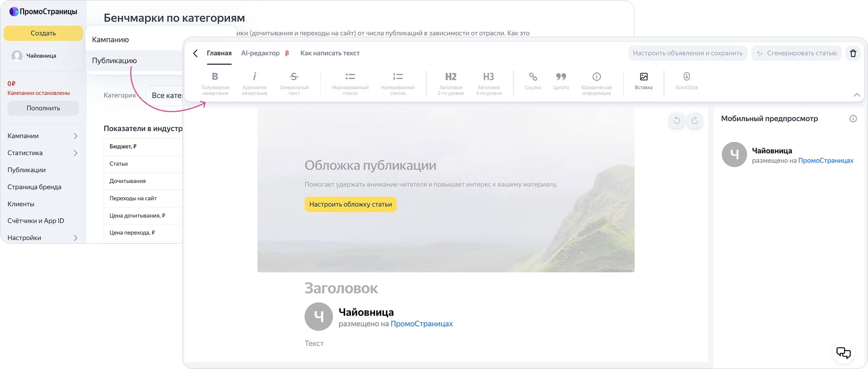The image size is (868, 369).
Task: Delete the publication with trash icon
Action: (853, 53)
